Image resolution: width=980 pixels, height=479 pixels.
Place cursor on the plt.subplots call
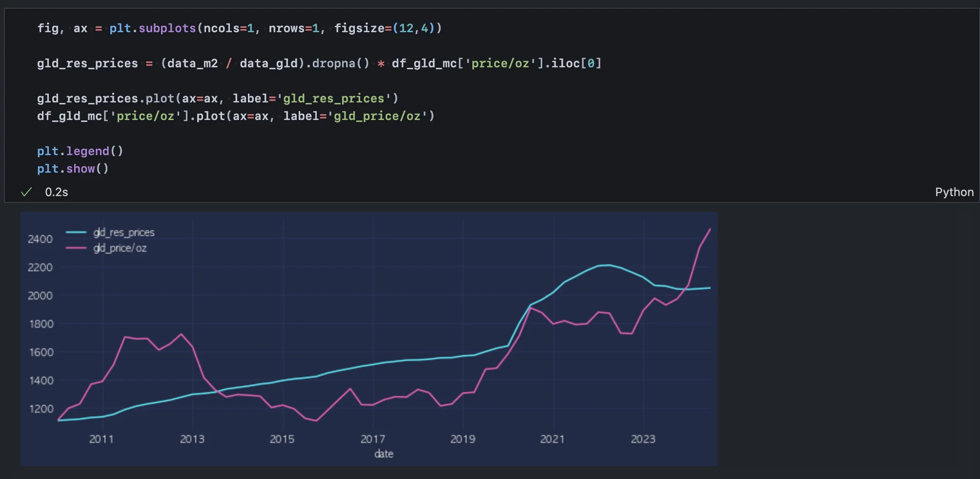(x=152, y=28)
